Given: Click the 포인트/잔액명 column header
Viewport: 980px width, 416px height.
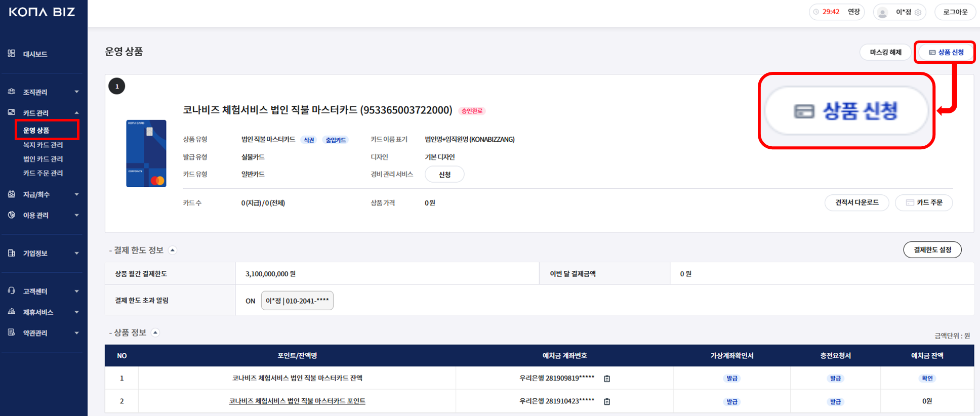Looking at the screenshot, I should click(297, 356).
